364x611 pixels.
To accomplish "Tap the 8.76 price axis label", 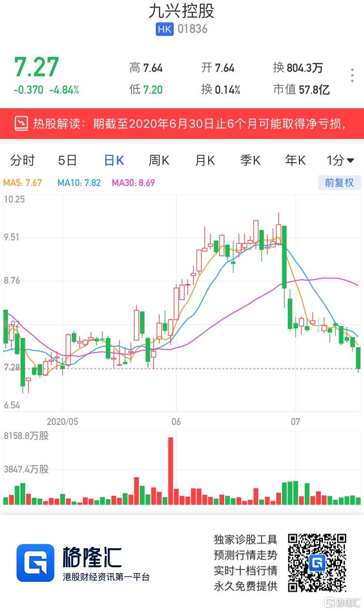I will click(x=12, y=280).
